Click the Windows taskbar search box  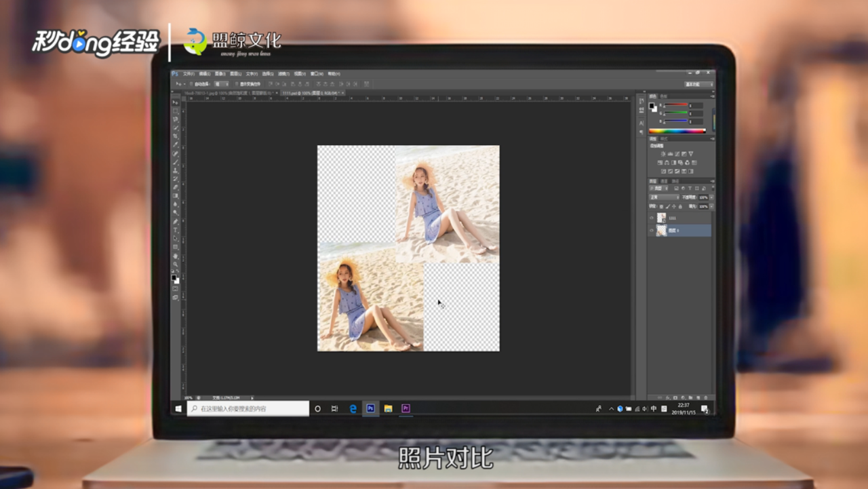point(248,408)
